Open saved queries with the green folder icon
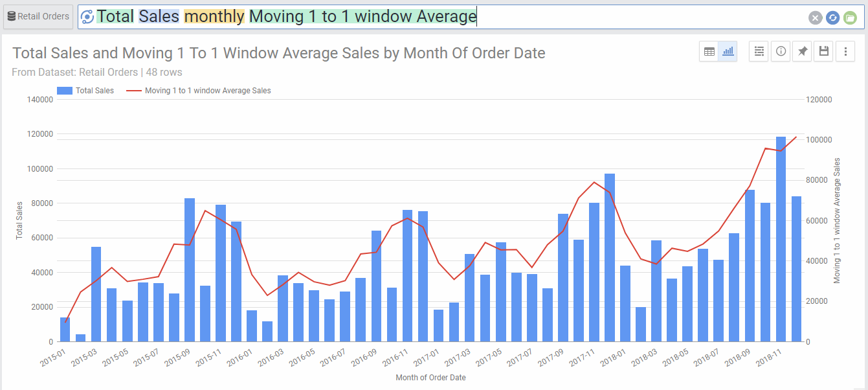The image size is (868, 390). (850, 17)
